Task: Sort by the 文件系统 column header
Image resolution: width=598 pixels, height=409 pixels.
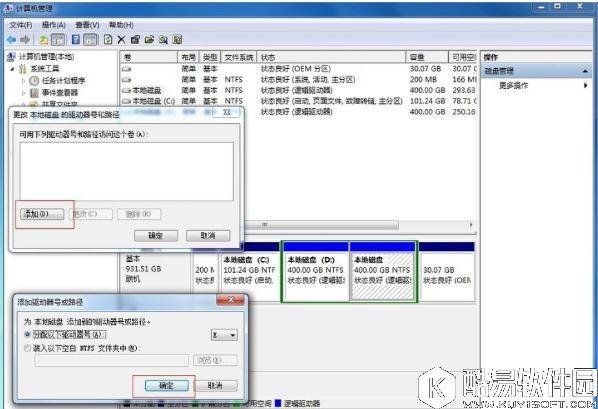Action: coord(239,58)
